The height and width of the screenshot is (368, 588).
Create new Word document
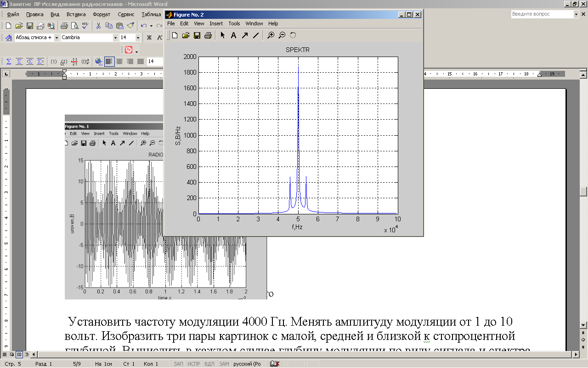(x=8, y=26)
